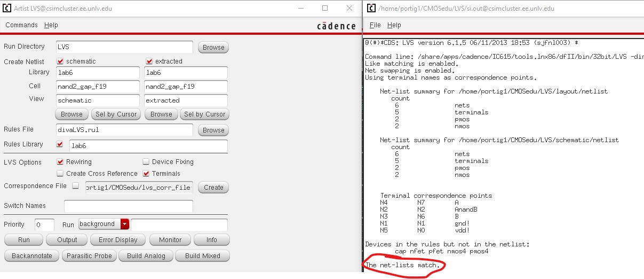Screen dimensions: 644x279
Task: Click the Run Directory input field
Action: click(x=124, y=47)
